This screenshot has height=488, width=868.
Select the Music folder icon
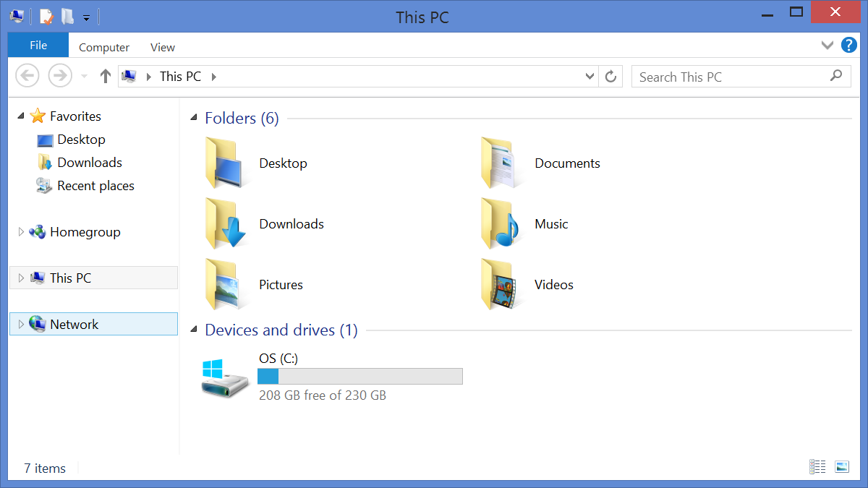click(500, 224)
